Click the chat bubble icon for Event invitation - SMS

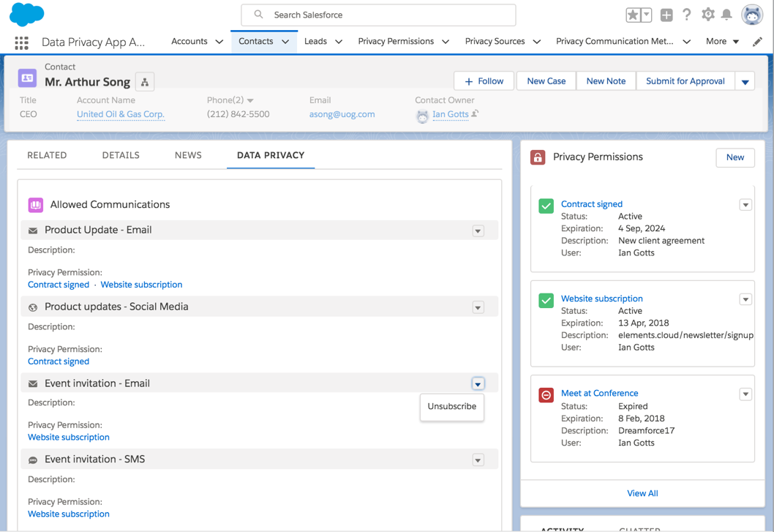[x=33, y=460]
